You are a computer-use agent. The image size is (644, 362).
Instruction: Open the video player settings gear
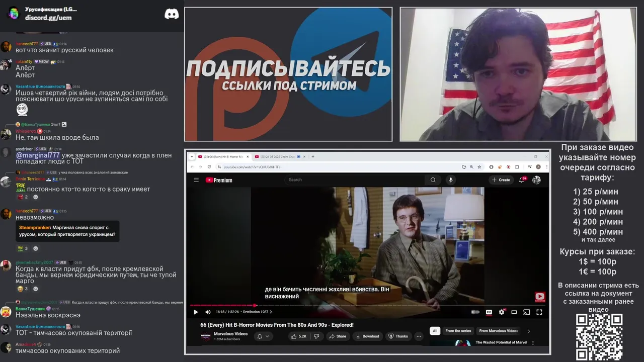[x=502, y=312]
